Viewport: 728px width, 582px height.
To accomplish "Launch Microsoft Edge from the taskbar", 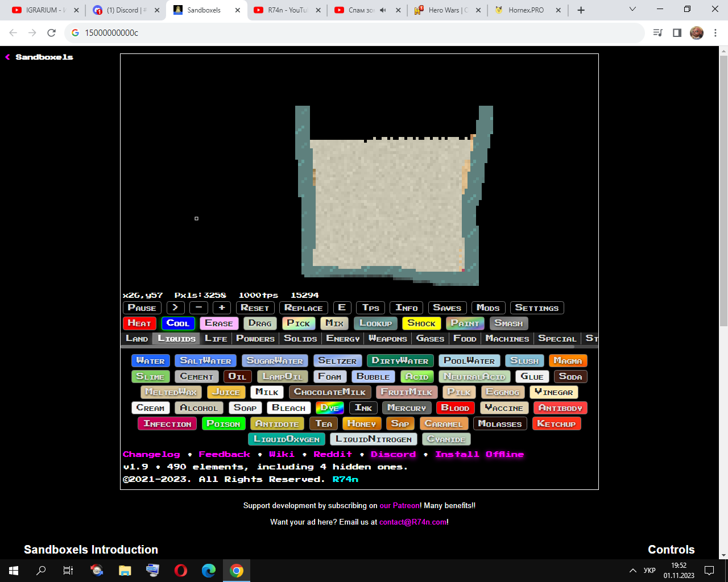I will (x=209, y=571).
